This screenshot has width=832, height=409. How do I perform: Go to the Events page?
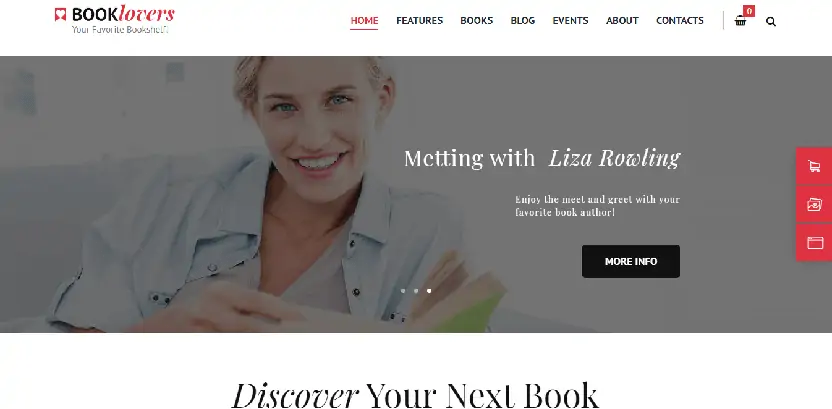(570, 21)
